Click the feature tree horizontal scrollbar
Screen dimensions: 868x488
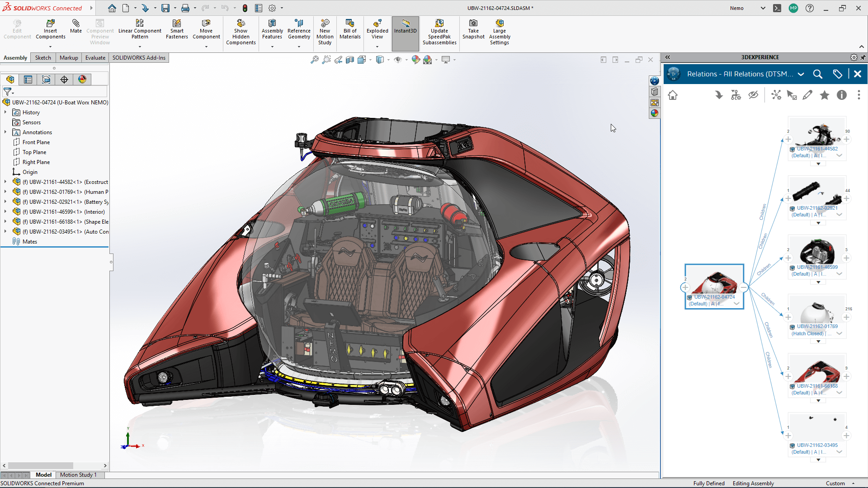click(x=41, y=465)
